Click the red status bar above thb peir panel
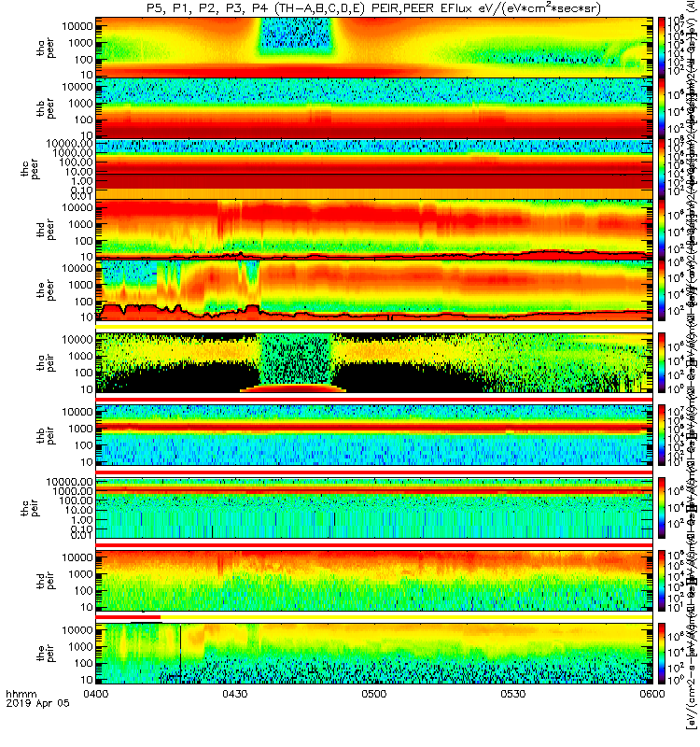 [x=374, y=399]
